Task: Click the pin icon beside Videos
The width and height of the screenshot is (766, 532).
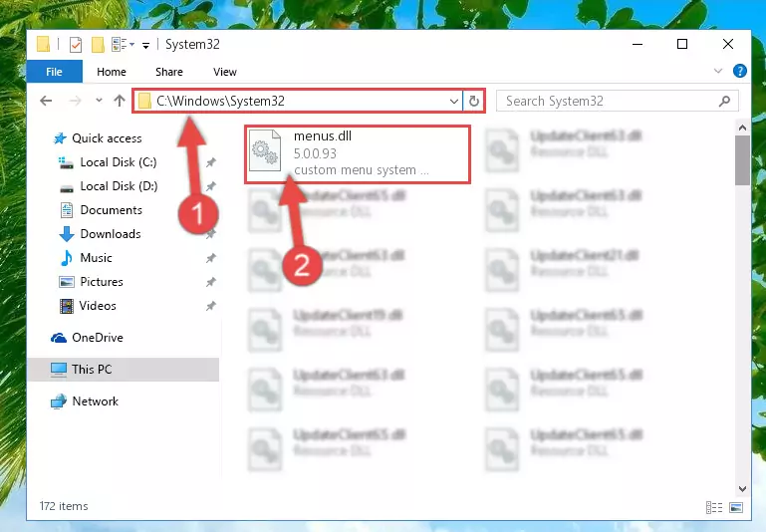Action: click(210, 306)
